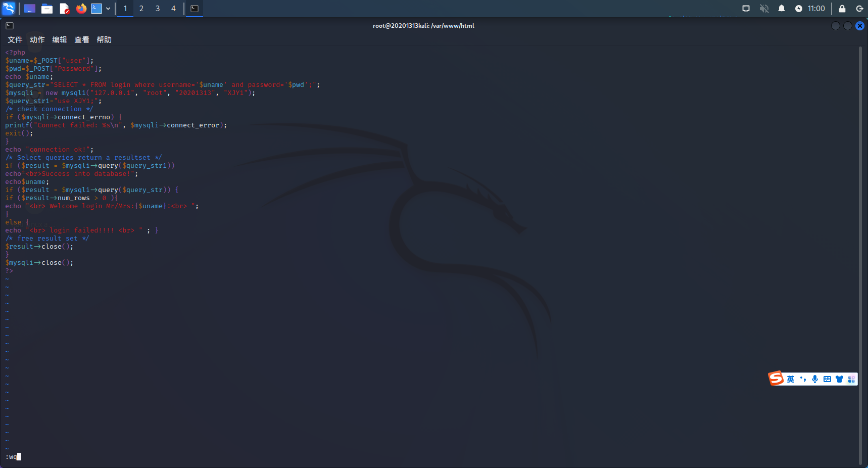This screenshot has height=468, width=868.
Task: Click the '$mysqli→close();' line
Action: coord(39,263)
